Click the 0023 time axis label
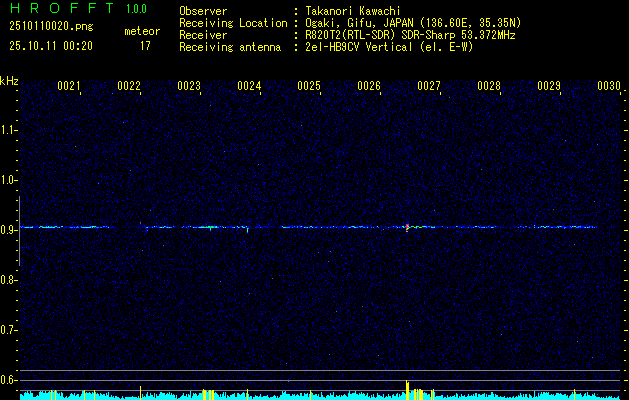629x400 pixels. click(189, 85)
